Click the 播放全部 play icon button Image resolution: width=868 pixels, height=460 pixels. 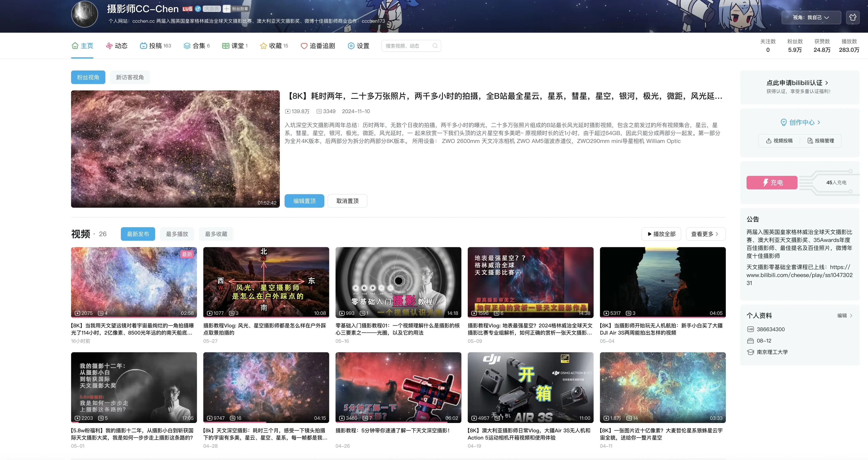661,234
